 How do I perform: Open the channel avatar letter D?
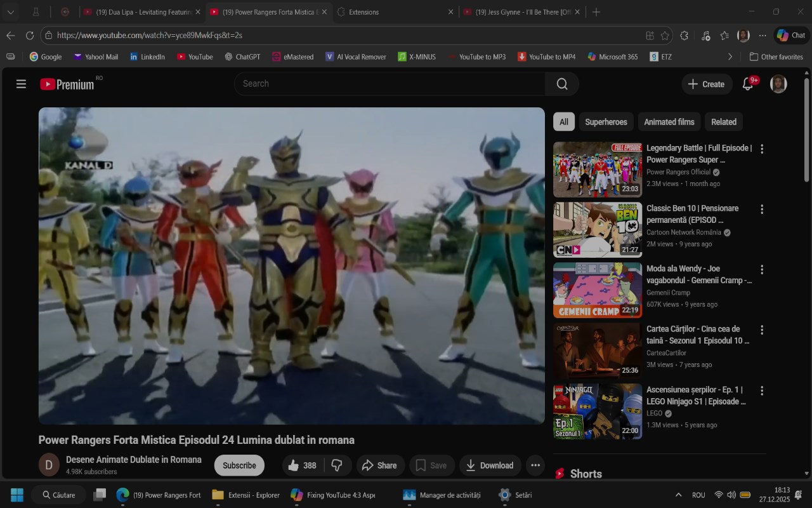click(49, 465)
